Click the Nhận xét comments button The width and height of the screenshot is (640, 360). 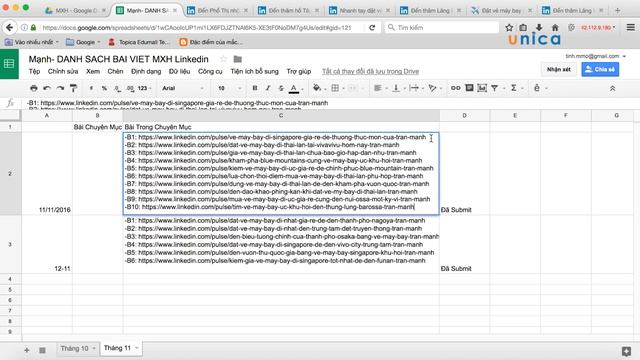coord(559,69)
